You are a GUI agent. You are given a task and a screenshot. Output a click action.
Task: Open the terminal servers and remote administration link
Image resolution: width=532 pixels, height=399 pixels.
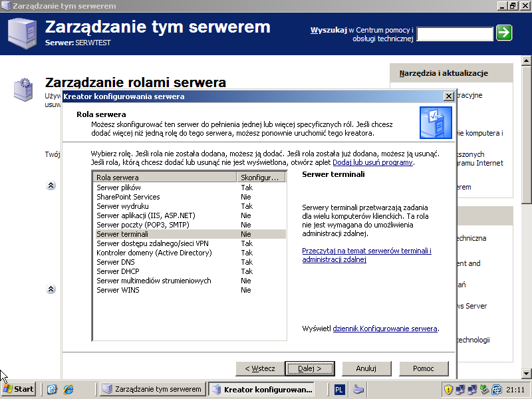tap(367, 255)
